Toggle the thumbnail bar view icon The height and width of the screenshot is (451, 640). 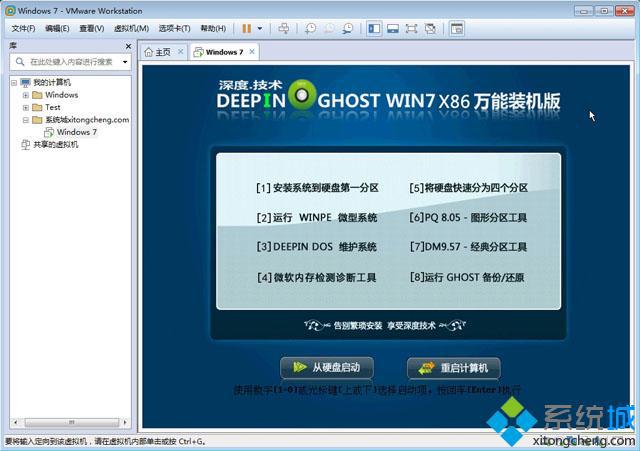click(393, 29)
